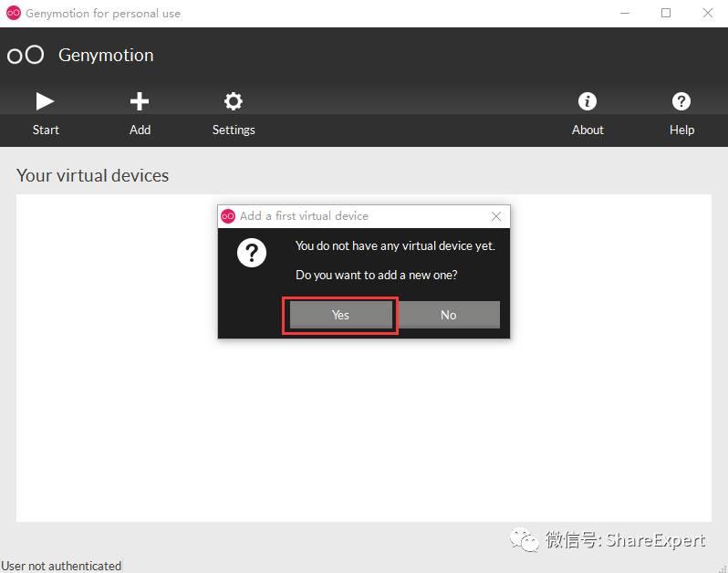Click the question mark icon in dialog

(x=251, y=253)
